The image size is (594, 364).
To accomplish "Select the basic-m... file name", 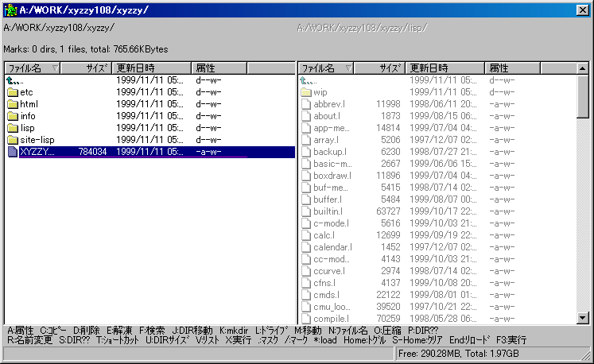I will (x=332, y=164).
